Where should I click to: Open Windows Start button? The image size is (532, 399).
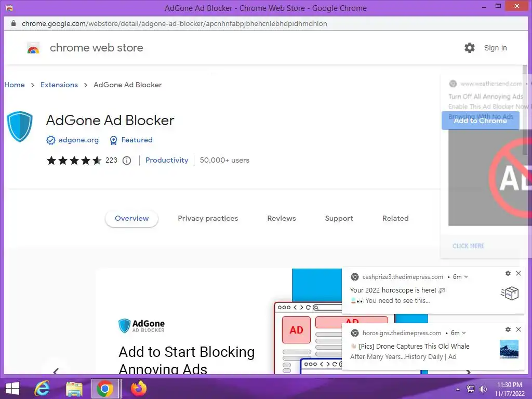pyautogui.click(x=12, y=389)
